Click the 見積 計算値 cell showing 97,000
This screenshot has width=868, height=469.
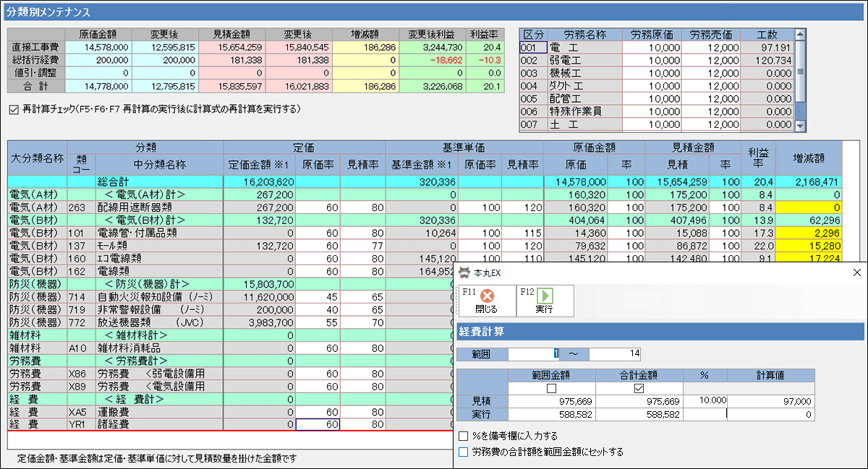click(770, 401)
